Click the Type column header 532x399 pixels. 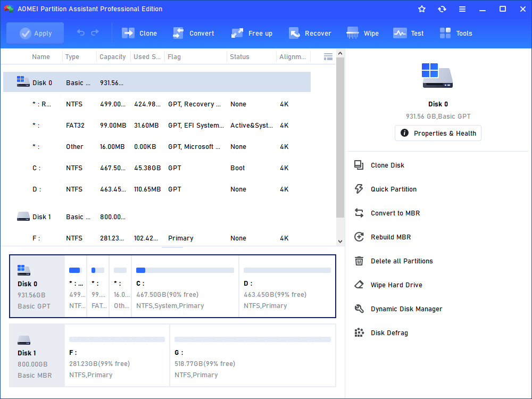(72, 57)
